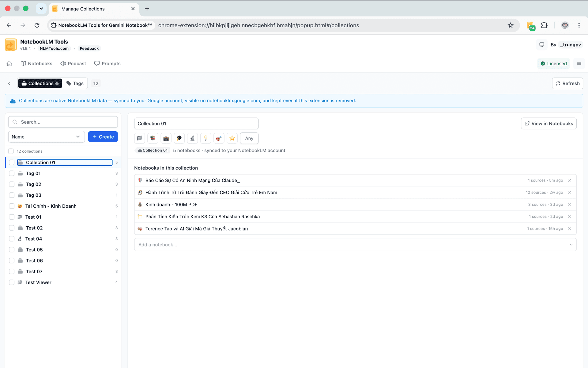Open the Chrome Extensions puzzle icon
Screen dimensions: 588x368
544,25
